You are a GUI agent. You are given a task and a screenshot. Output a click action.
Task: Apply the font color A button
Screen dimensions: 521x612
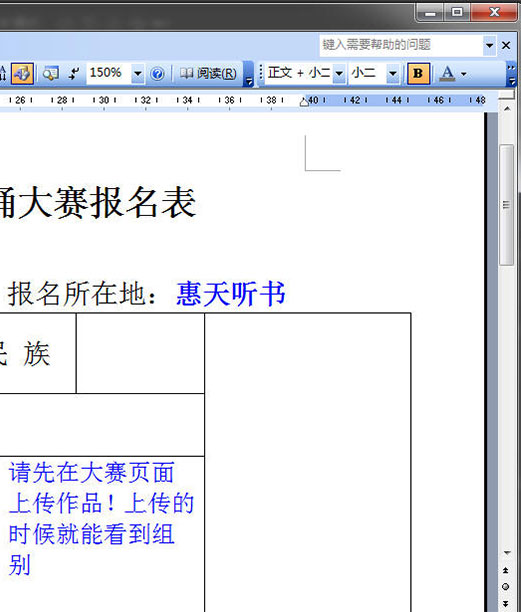447,73
